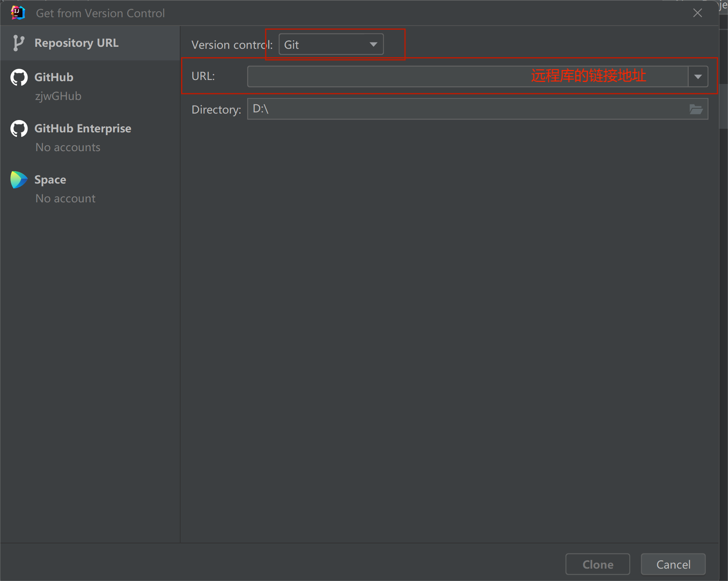Click the IntelliJ IDEA logo in title bar
728x581 pixels.
pos(18,13)
